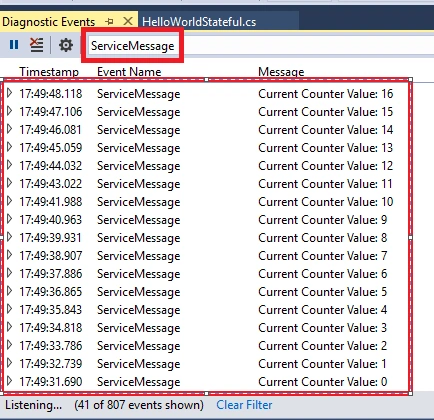Select message 'Current Counter Value: 2'

point(323,346)
